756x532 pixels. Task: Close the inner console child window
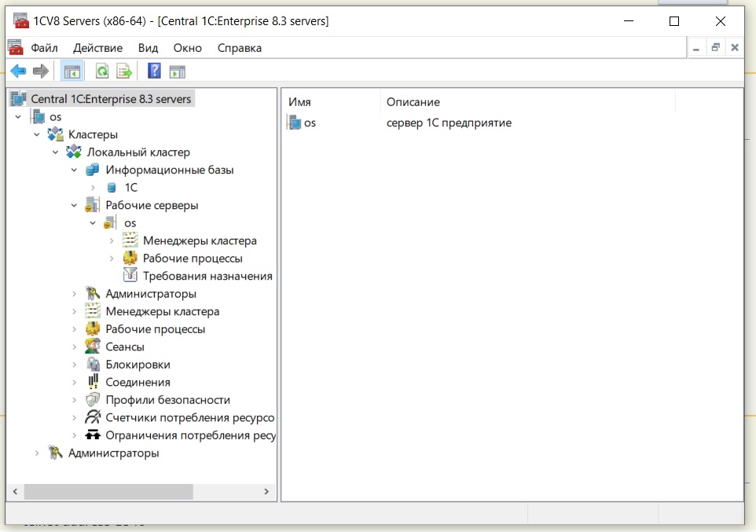click(x=735, y=48)
